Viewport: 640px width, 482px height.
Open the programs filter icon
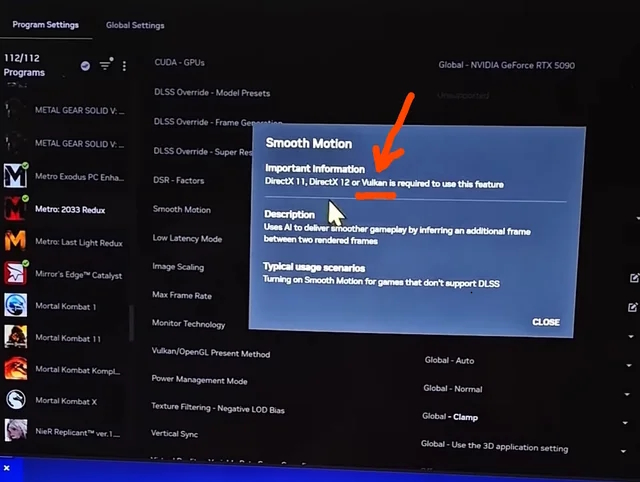[106, 64]
